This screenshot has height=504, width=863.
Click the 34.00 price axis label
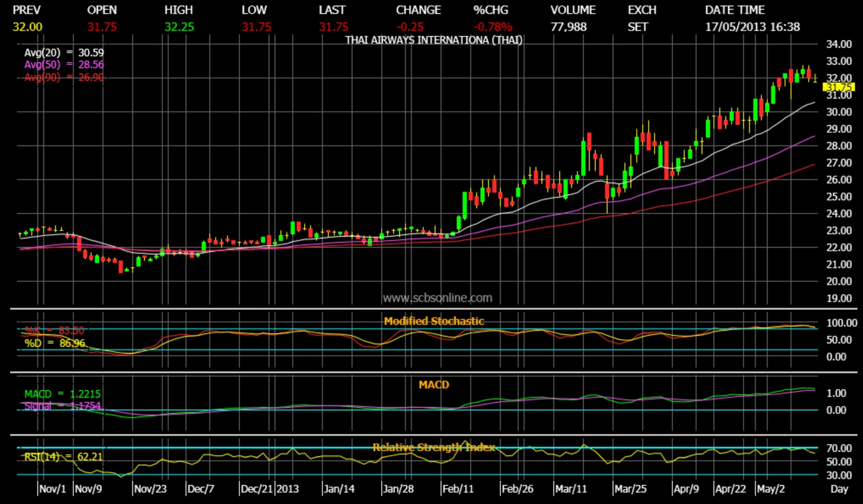tap(839, 44)
